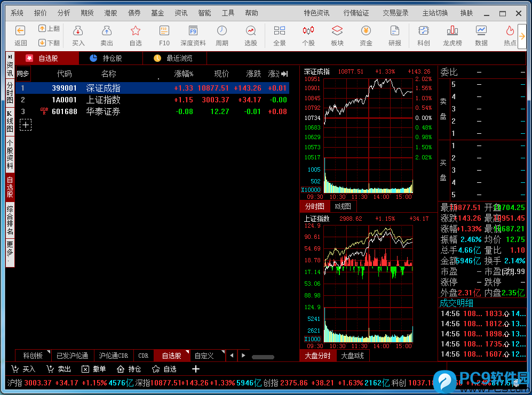The image size is (532, 395).
Task: Open the 资讯 menu
Action: [181, 13]
